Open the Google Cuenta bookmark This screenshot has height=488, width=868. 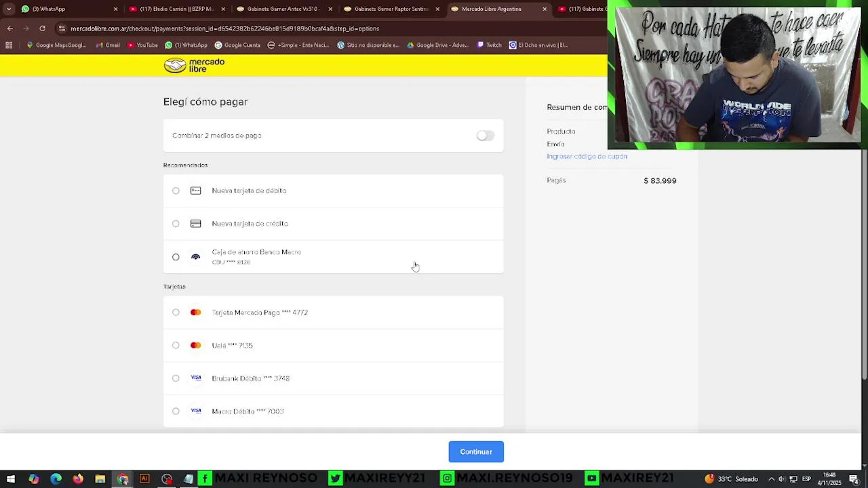(x=237, y=45)
